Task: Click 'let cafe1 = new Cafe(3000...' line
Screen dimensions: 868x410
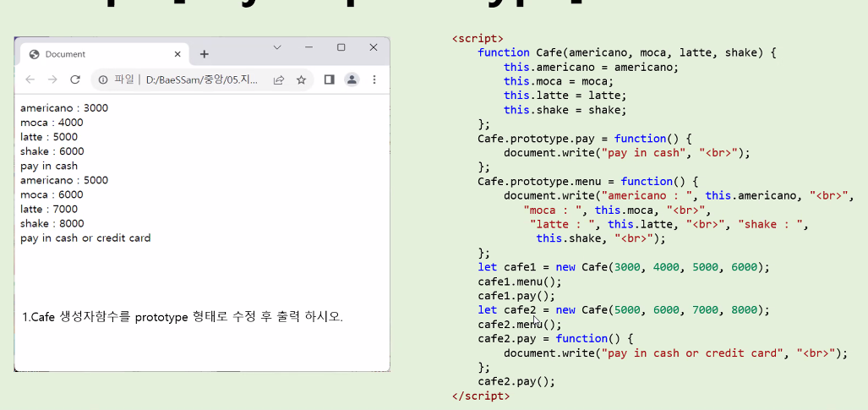Action: click(x=624, y=267)
